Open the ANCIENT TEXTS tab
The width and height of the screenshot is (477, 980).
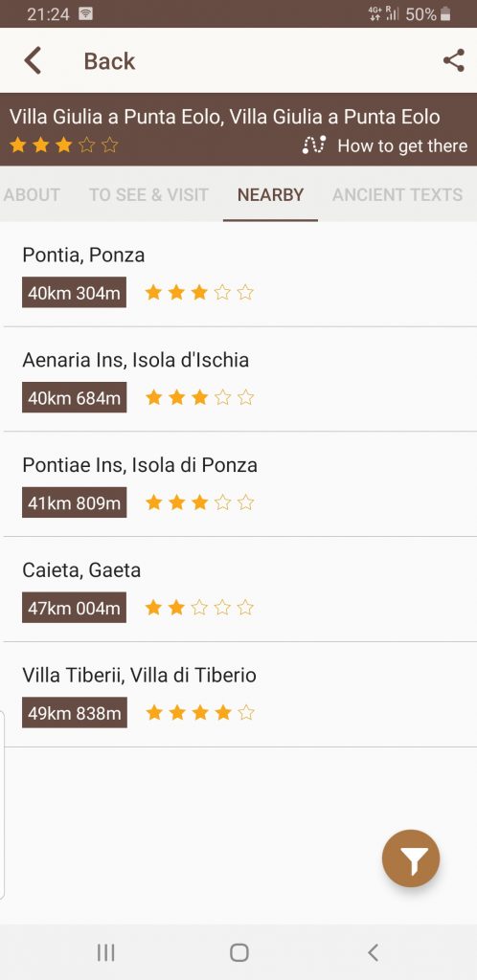click(x=397, y=194)
